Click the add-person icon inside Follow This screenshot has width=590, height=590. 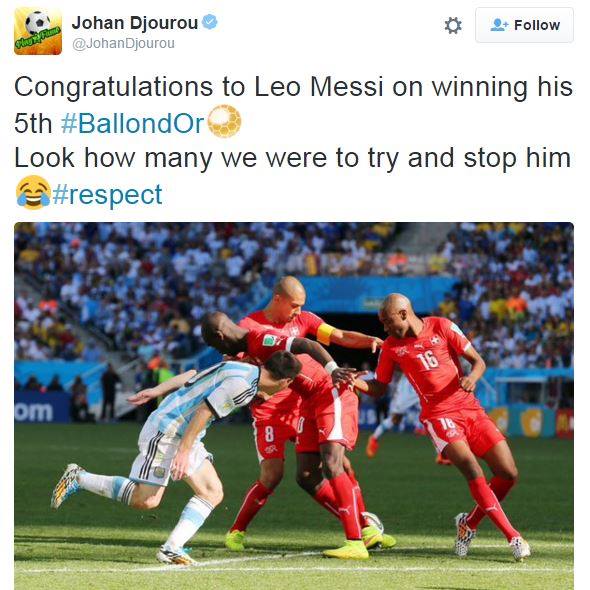(x=499, y=25)
